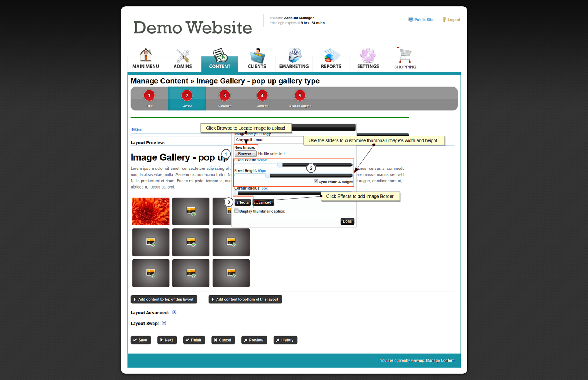The width and height of the screenshot is (588, 380).
Task: Select the Chrysanthemum flower thumbnail
Action: click(151, 211)
